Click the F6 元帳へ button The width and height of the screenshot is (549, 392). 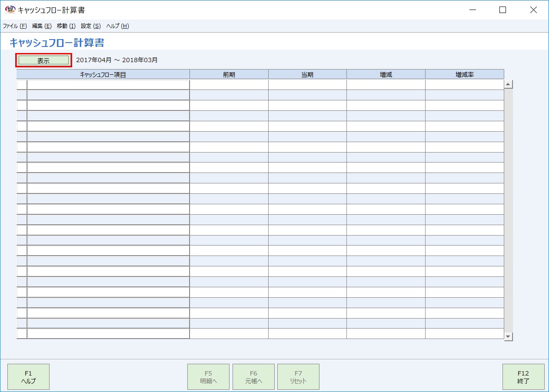[253, 377]
